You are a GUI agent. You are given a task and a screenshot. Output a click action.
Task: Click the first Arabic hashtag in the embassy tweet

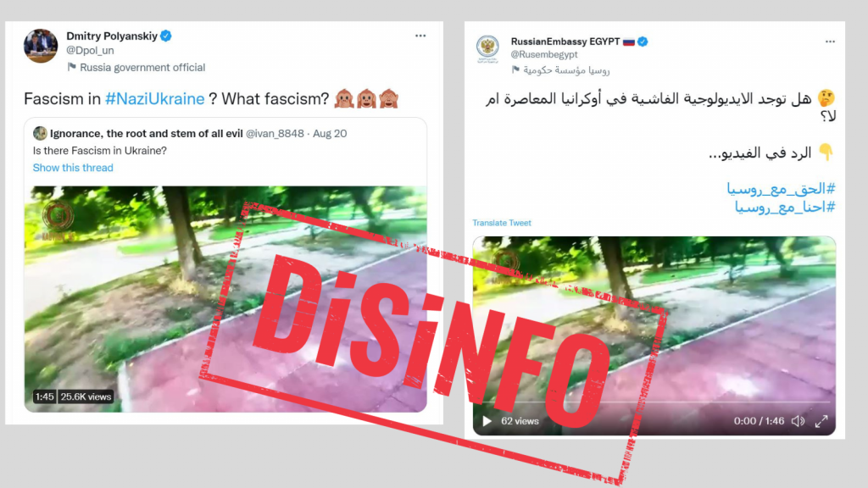click(781, 189)
